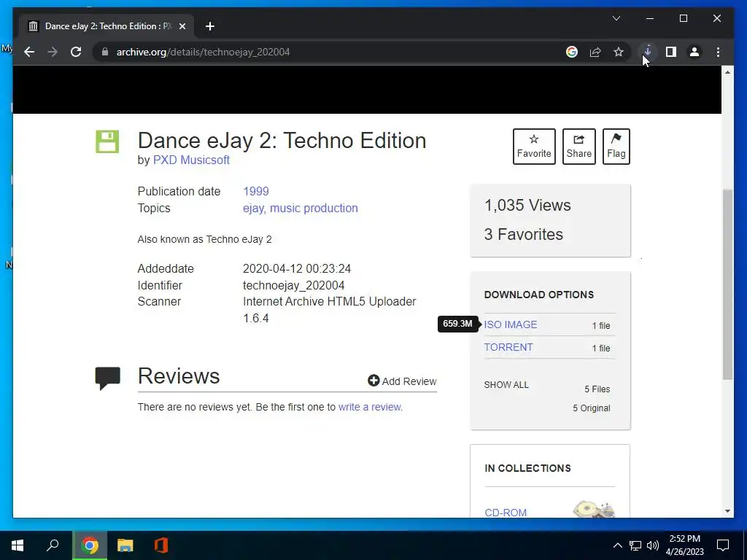Open the CD-ROM collection link
The width and height of the screenshot is (747, 560).
tap(506, 513)
